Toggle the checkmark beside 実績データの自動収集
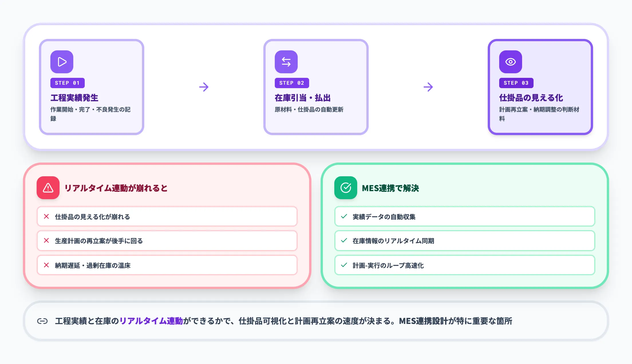 (x=344, y=217)
